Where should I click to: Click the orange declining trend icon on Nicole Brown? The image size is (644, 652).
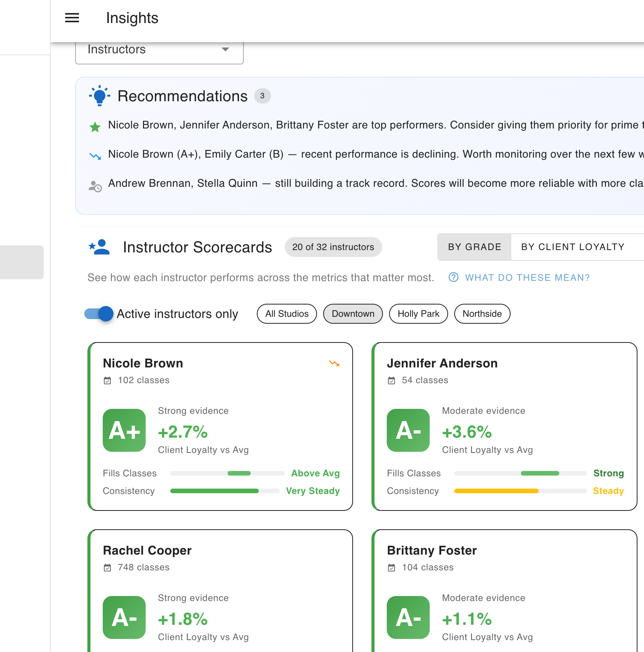point(334,363)
